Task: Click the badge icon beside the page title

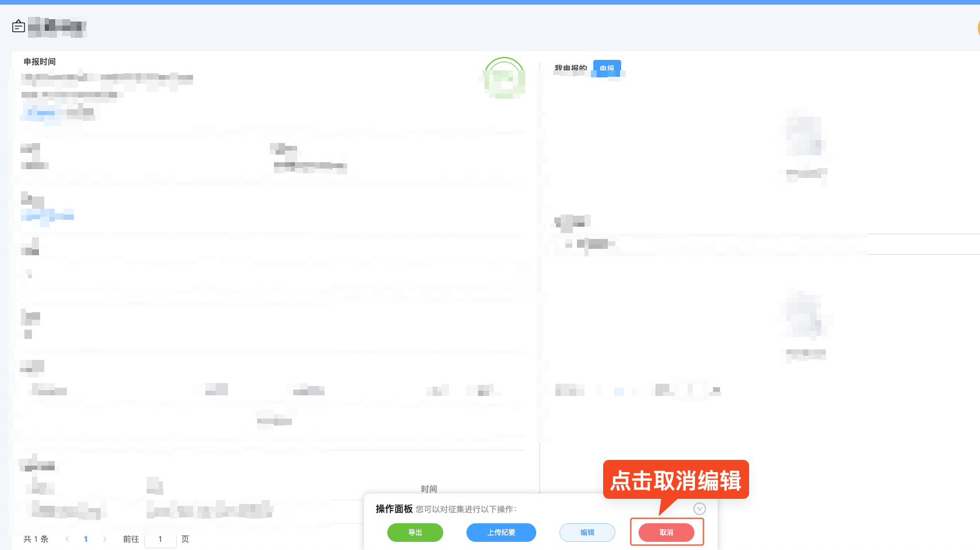Action: pyautogui.click(x=18, y=26)
